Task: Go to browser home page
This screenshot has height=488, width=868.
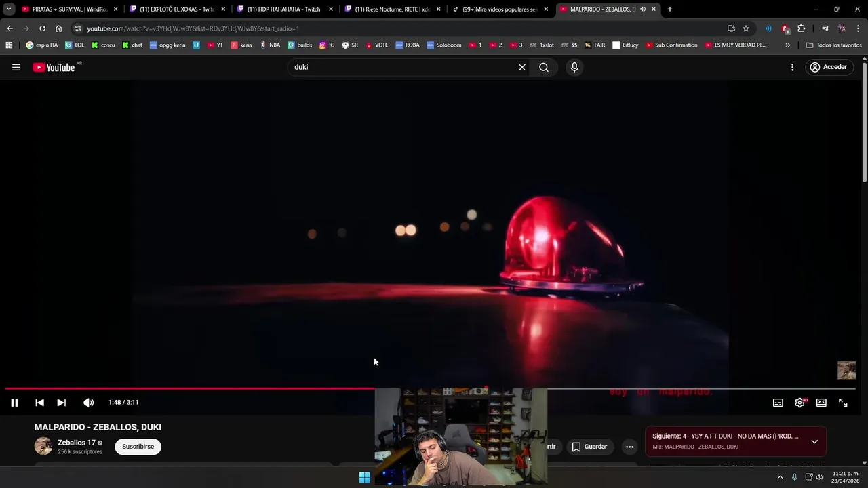Action: (58, 28)
